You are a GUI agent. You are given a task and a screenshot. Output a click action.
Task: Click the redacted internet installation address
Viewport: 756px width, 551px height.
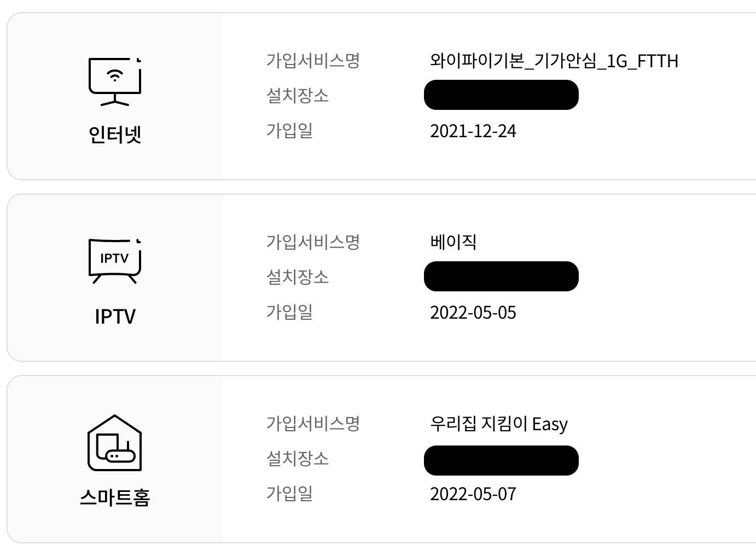501,95
